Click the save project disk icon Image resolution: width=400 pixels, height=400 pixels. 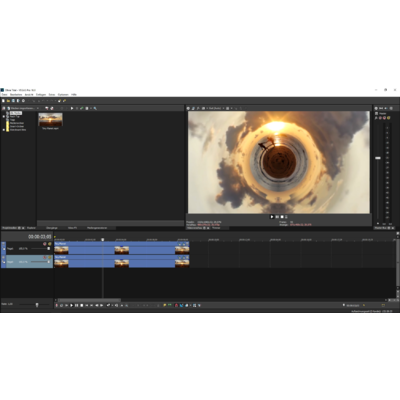click(x=13, y=100)
